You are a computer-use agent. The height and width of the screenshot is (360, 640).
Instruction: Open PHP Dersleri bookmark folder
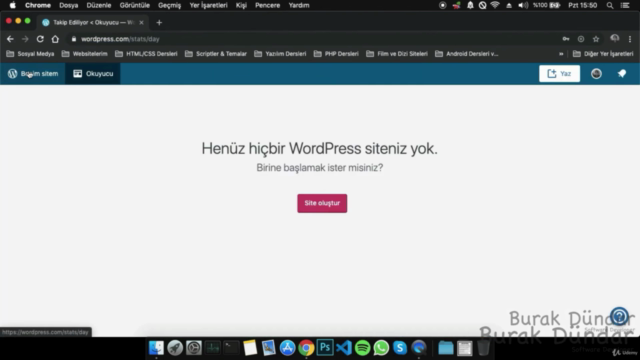336,53
